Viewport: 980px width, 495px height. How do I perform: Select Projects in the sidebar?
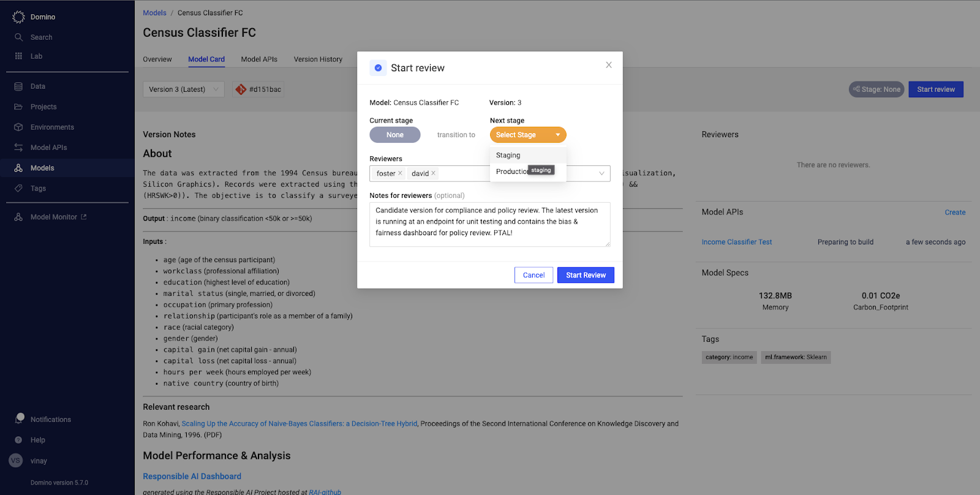[x=43, y=107]
